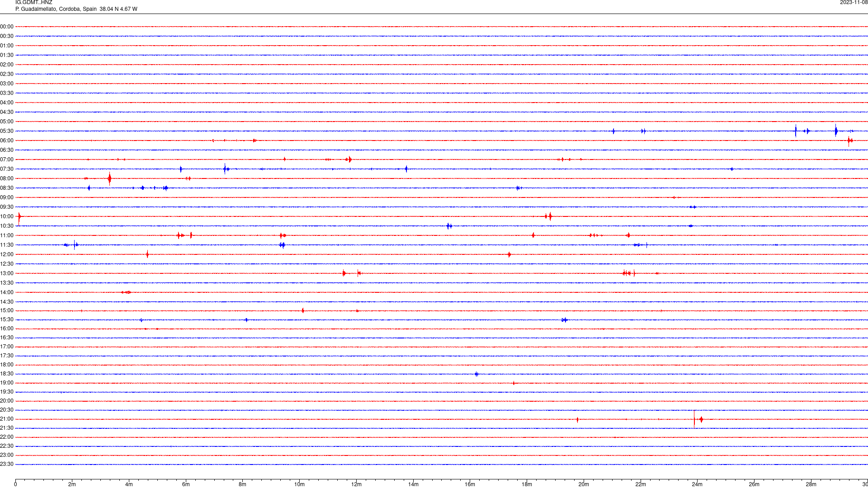Screen dimensions: 868x488
Task: Select the 05:00 time row label
Action: (7, 122)
